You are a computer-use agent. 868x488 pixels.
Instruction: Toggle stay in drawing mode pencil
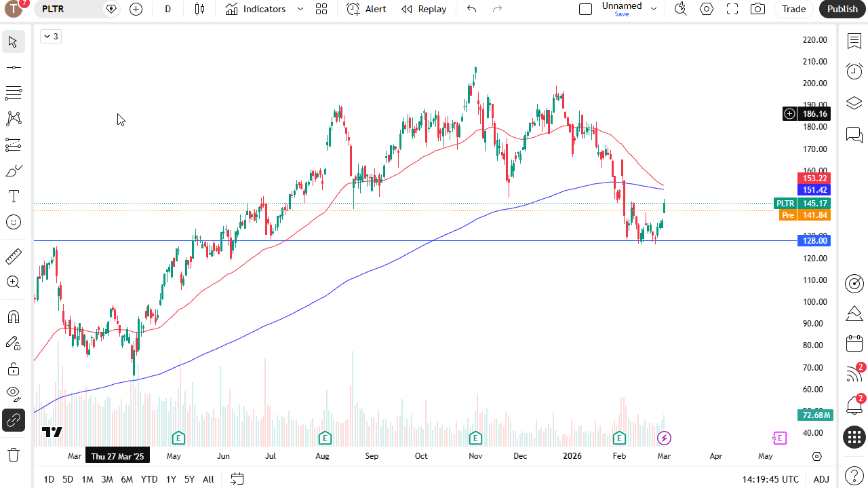click(13, 343)
